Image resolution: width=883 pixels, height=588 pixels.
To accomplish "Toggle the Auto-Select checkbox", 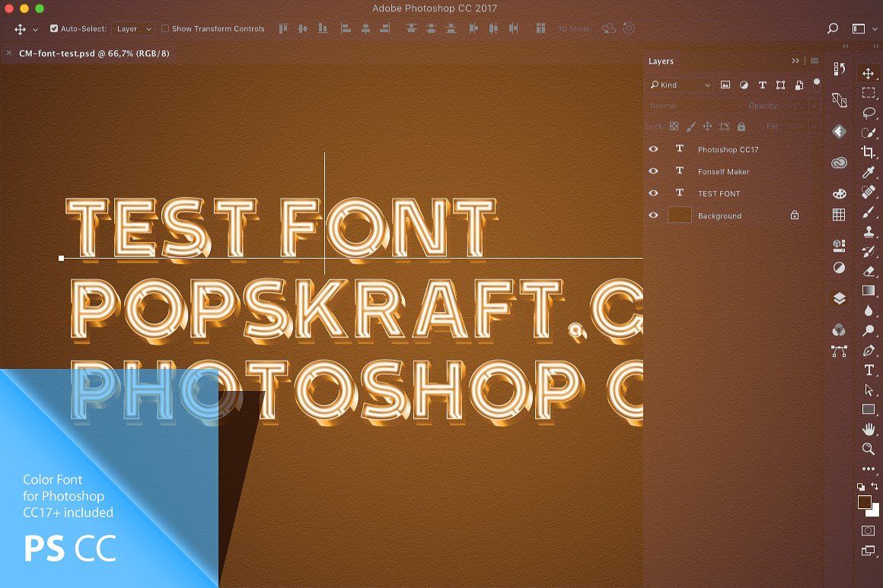I will pos(54,28).
